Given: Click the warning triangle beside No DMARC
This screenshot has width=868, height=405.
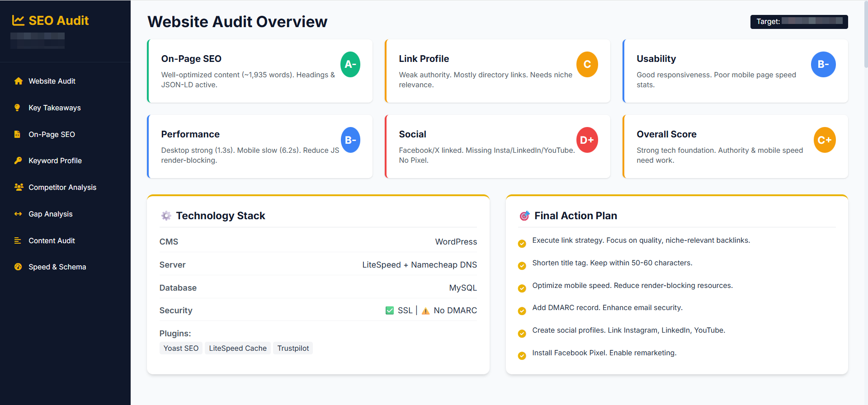Looking at the screenshot, I should click(x=425, y=311).
